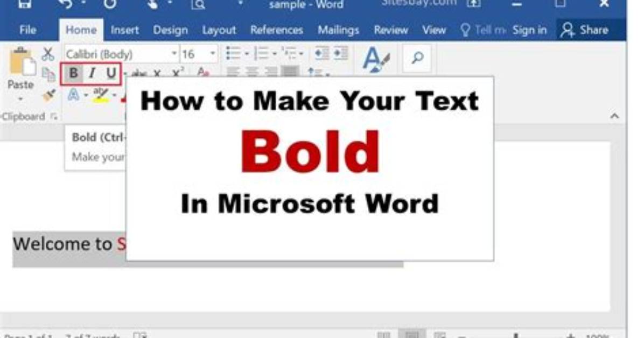Open the Touch/Mouse Mode dropdown arrow
644x338 pixels.
tap(170, 3)
